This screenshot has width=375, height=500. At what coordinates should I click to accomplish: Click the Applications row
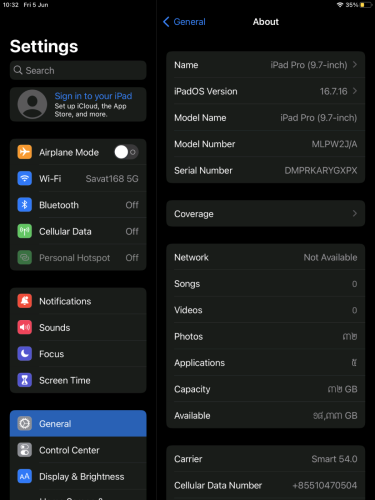coord(266,363)
